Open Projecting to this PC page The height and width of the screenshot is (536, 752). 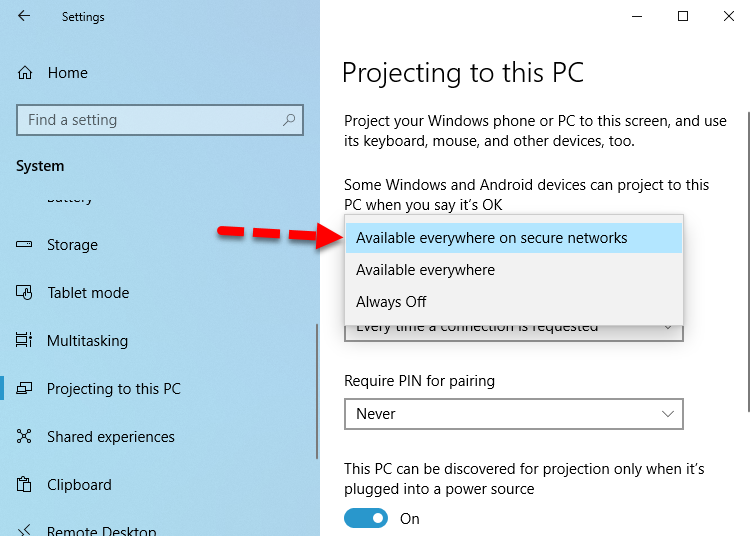point(113,389)
